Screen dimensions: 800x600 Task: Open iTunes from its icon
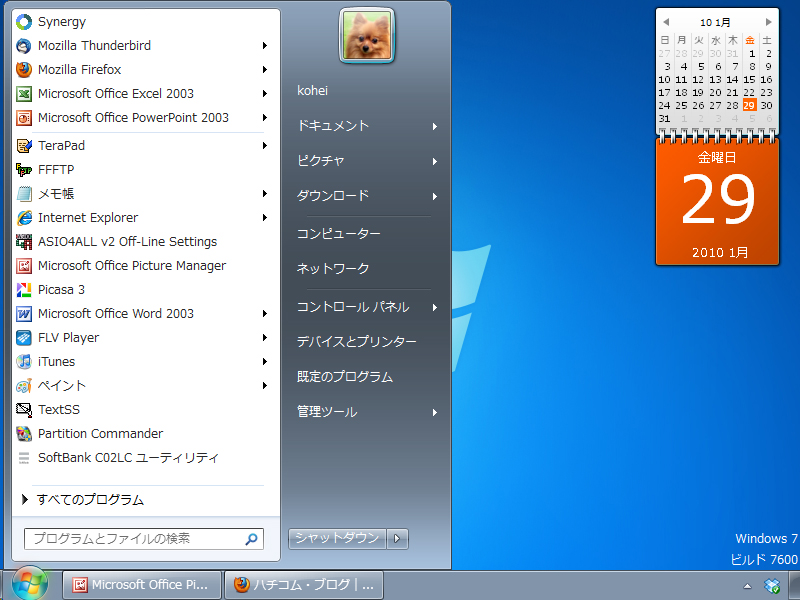[24, 362]
